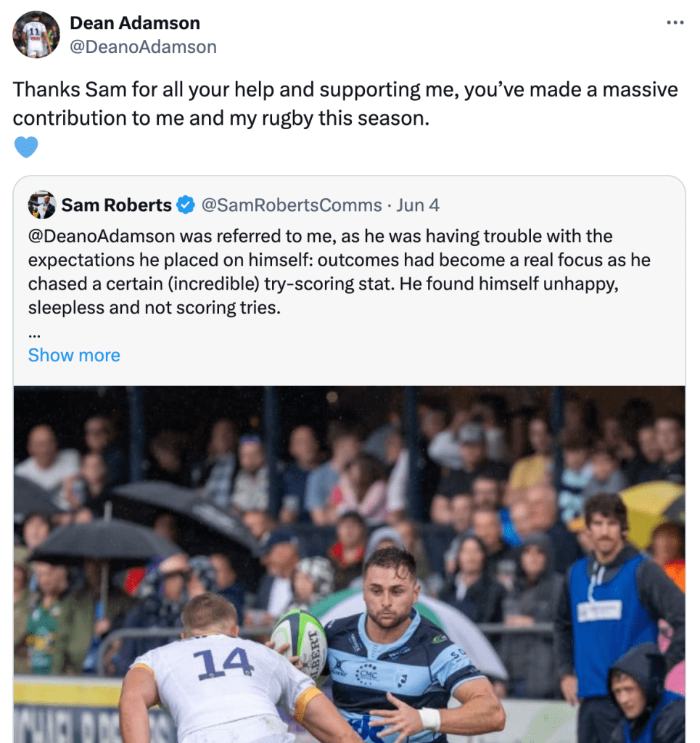Expand quoted tweet with Show more

74,356
